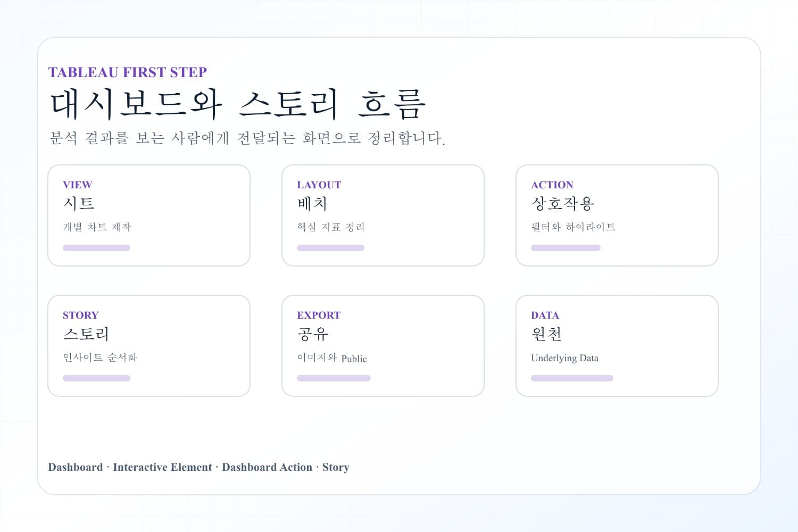Image resolution: width=798 pixels, height=532 pixels.
Task: Click the footer line beginning with Dashboard
Action: tap(199, 467)
